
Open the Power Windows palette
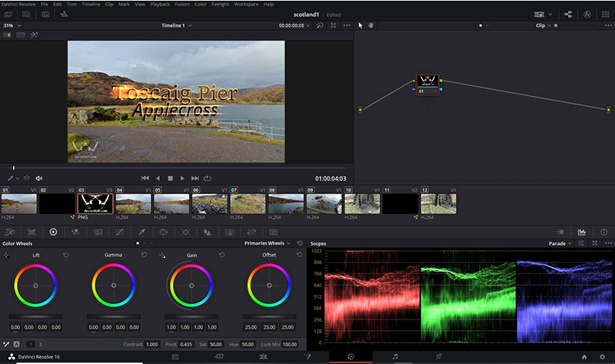coord(164,231)
